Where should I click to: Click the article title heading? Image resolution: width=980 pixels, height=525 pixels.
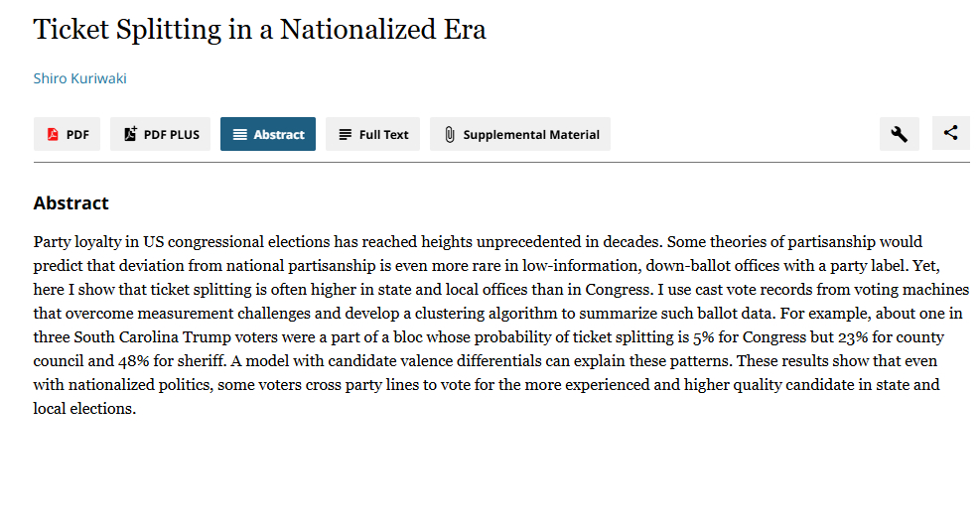click(259, 30)
